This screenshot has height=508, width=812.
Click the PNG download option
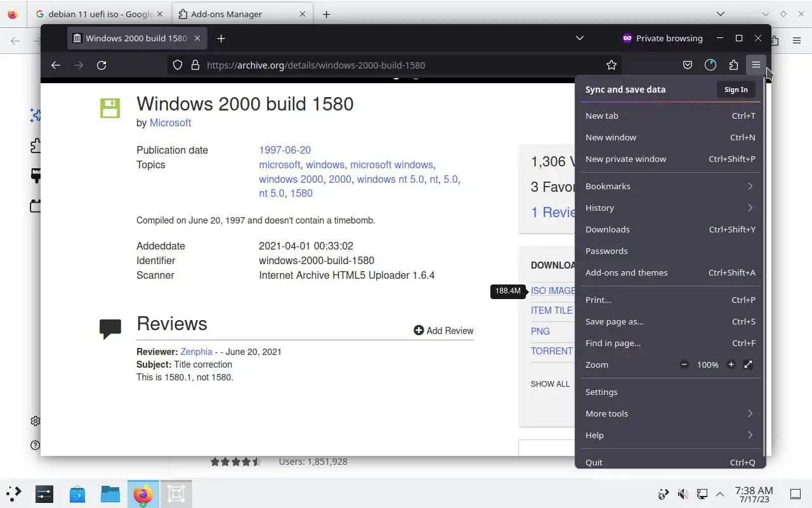tap(540, 331)
